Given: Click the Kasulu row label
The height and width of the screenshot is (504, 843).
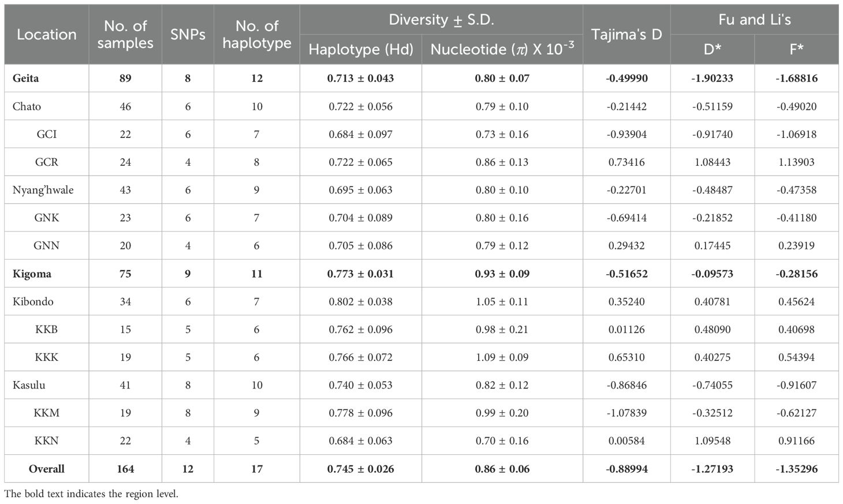Looking at the screenshot, I should (29, 385).
